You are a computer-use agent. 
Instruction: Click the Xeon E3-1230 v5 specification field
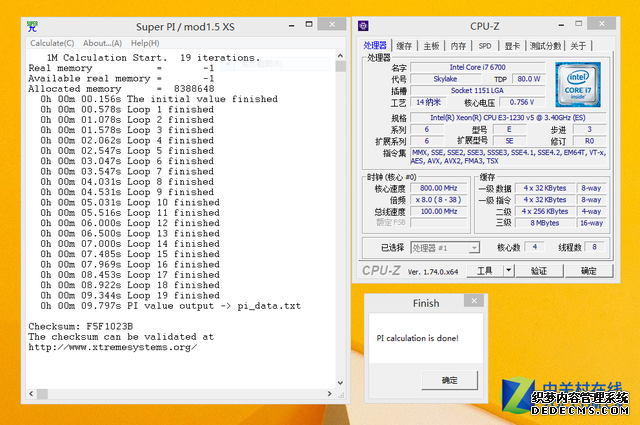508,118
